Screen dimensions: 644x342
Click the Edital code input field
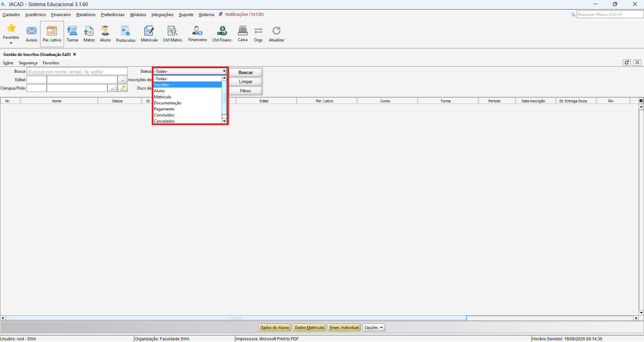click(37, 80)
